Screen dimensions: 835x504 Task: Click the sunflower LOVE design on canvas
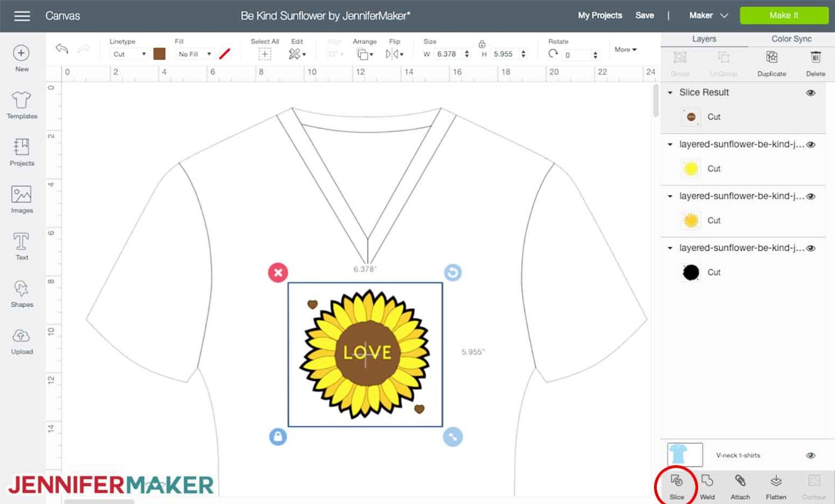365,354
